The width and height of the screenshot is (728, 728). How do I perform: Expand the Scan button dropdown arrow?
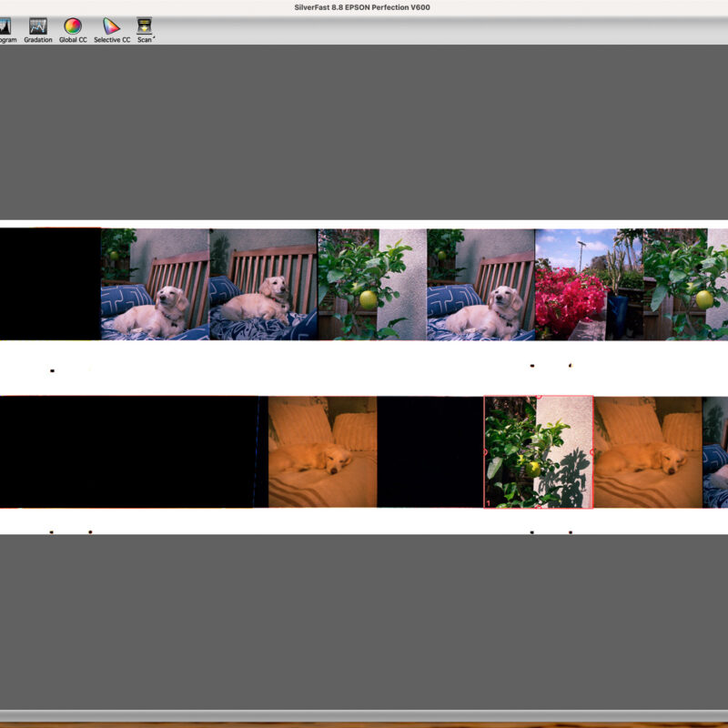(x=155, y=35)
